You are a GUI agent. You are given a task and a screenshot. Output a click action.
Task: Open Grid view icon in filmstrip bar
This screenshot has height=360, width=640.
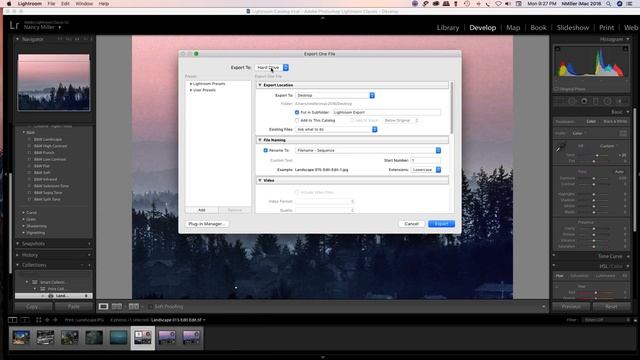pos(39,320)
